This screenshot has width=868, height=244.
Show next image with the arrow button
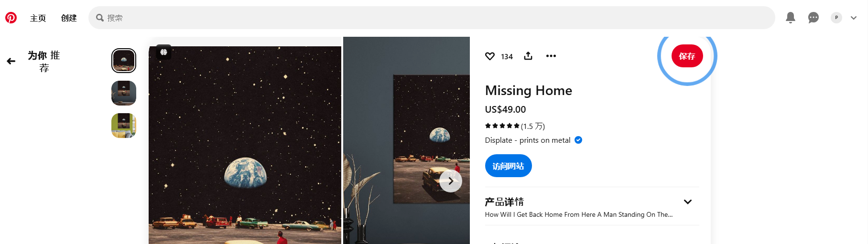coord(451,181)
